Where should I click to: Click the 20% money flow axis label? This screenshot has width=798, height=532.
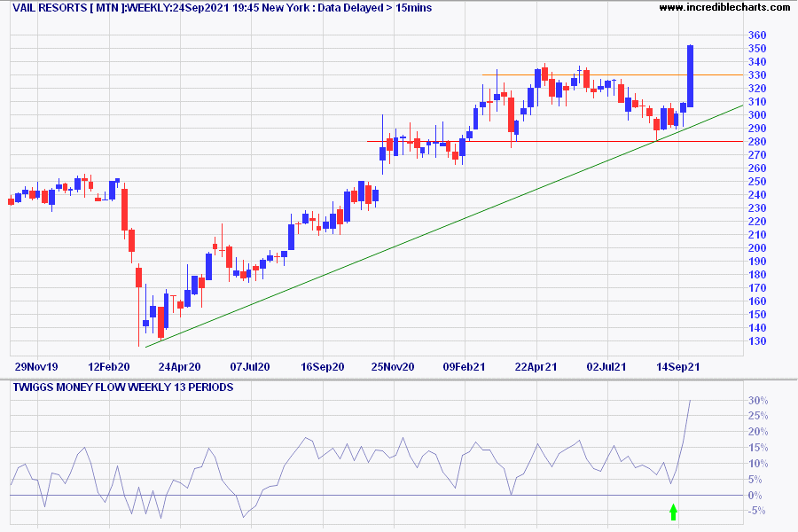pyautogui.click(x=758, y=432)
